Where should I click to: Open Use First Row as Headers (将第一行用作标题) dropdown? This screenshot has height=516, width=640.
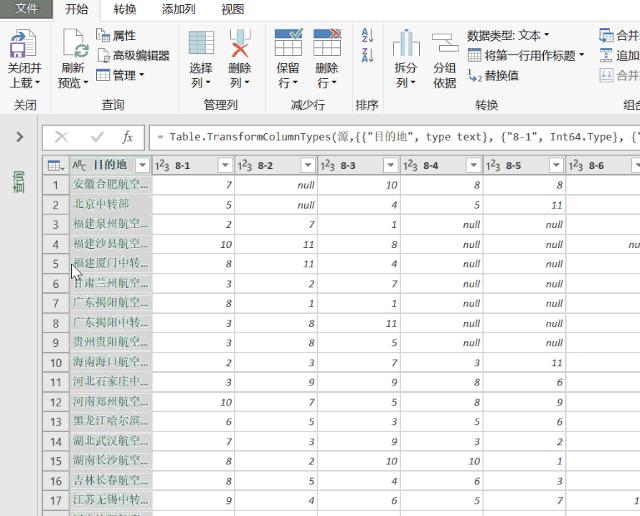[526, 55]
